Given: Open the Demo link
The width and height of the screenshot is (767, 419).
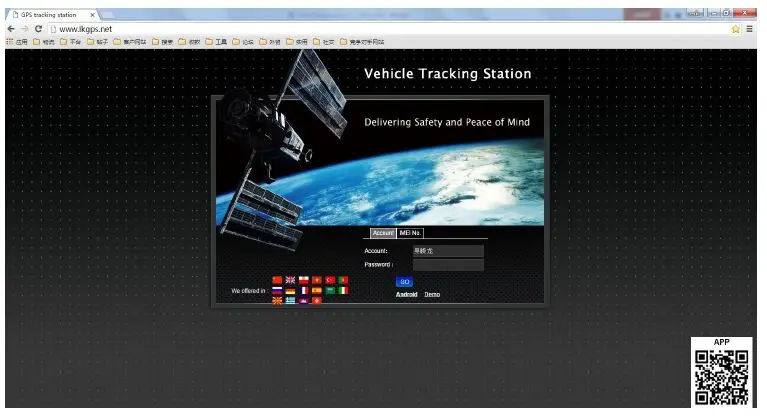Looking at the screenshot, I should tap(432, 294).
